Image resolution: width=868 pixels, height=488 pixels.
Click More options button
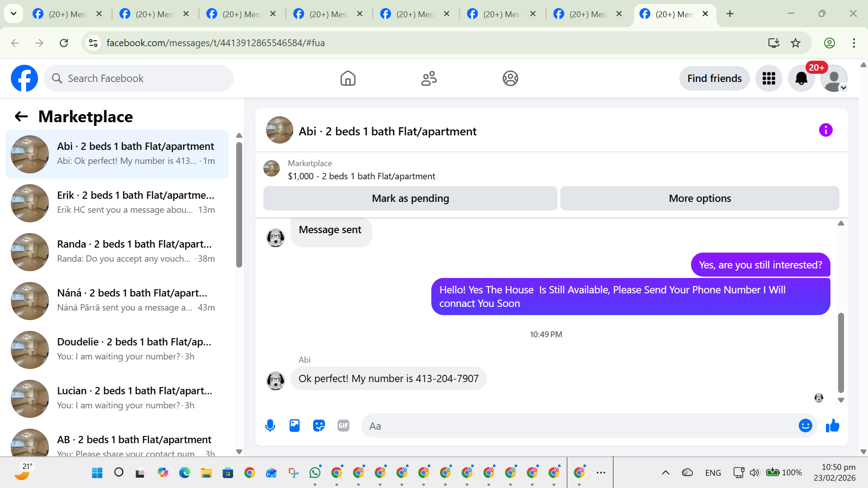pos(700,198)
